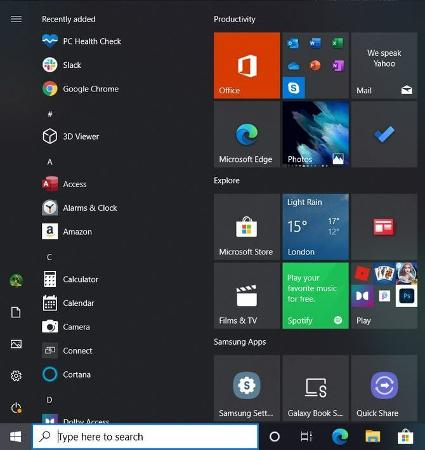Open Camera app

click(66, 327)
